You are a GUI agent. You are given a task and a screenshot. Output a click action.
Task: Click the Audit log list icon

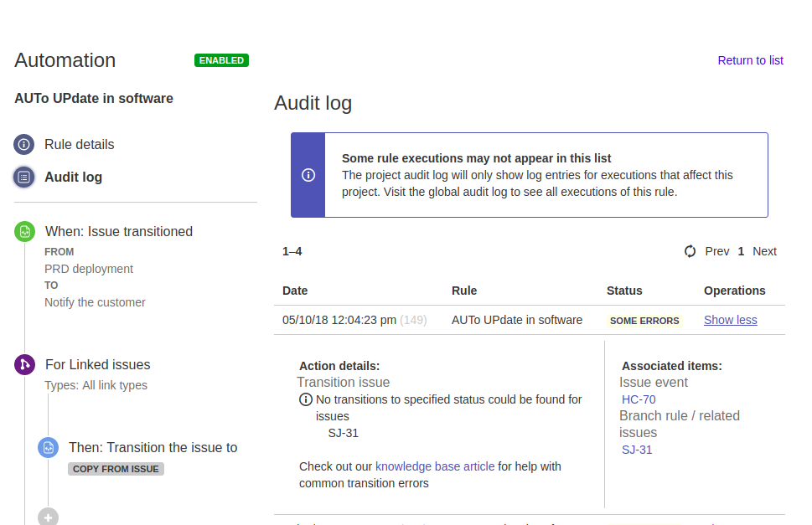(x=23, y=177)
